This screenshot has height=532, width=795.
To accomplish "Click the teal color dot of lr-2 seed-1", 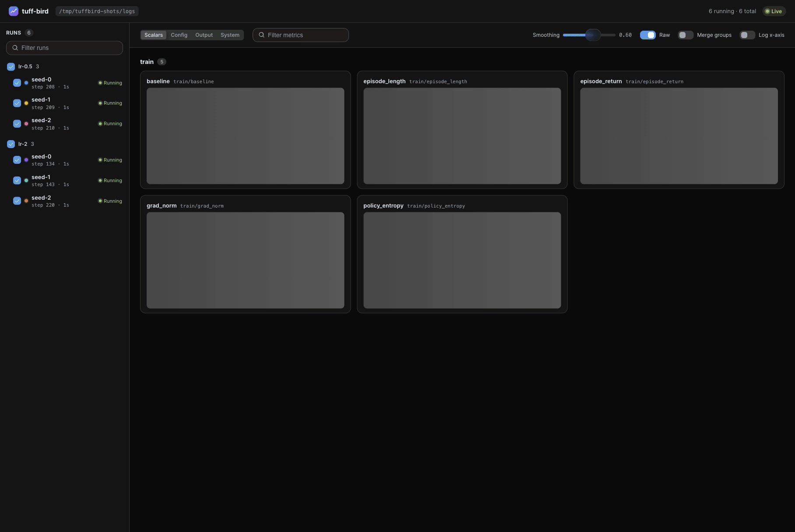I will pyautogui.click(x=26, y=180).
